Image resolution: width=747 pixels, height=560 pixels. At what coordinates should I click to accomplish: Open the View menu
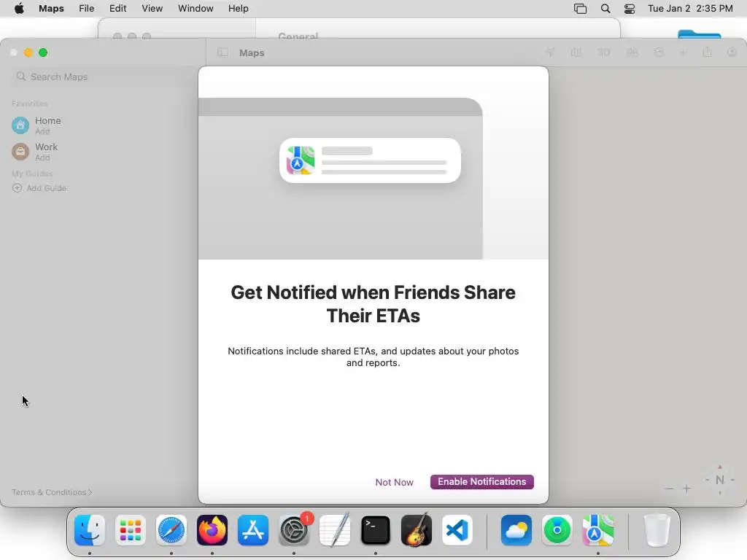click(x=152, y=9)
